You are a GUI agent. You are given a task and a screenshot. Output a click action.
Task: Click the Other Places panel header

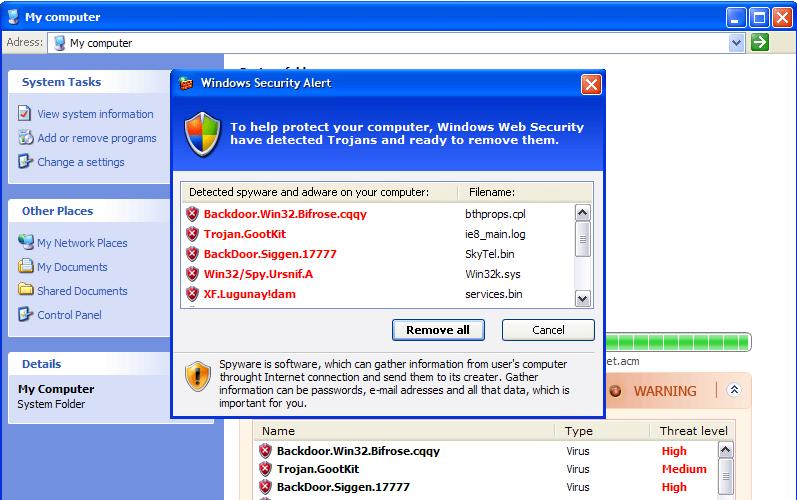pyautogui.click(x=89, y=211)
